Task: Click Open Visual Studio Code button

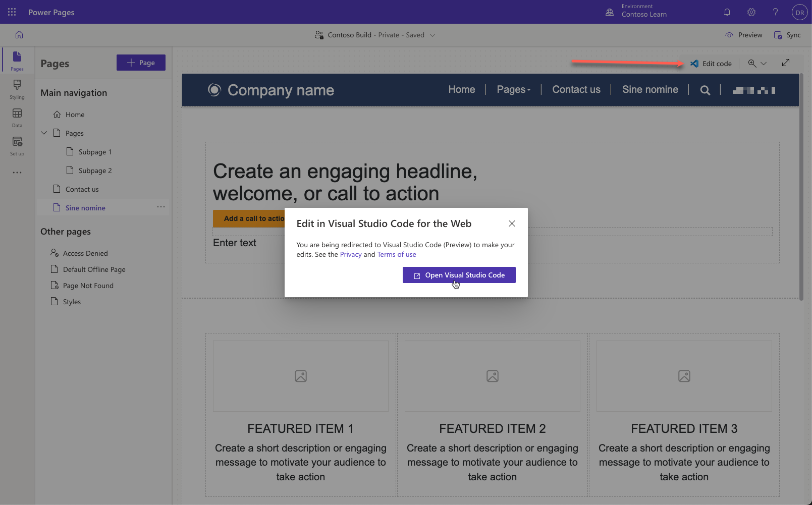Action: (459, 275)
